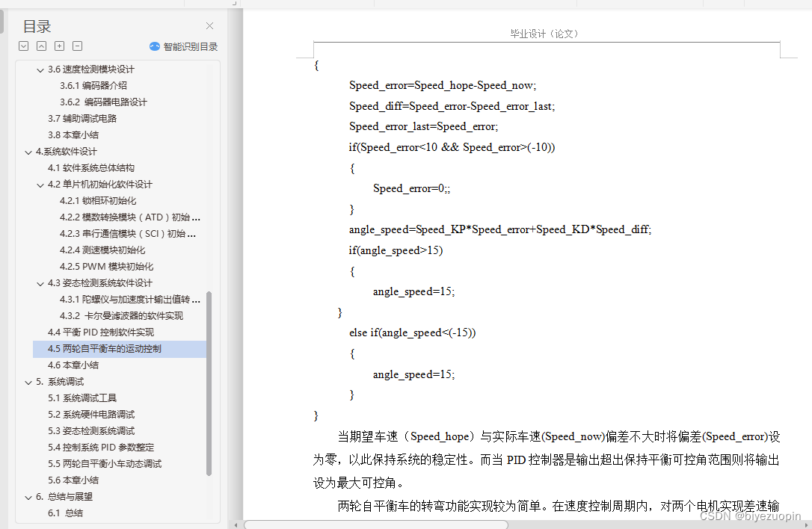The image size is (812, 529).
Task: Click the document horizontal scrollbar thumb
Action: pos(376,525)
